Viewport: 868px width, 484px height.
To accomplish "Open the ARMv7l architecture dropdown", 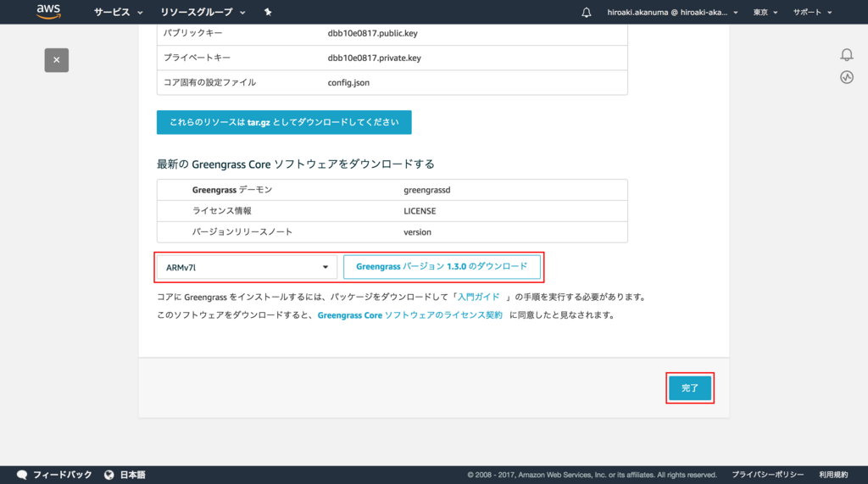I will coord(247,267).
